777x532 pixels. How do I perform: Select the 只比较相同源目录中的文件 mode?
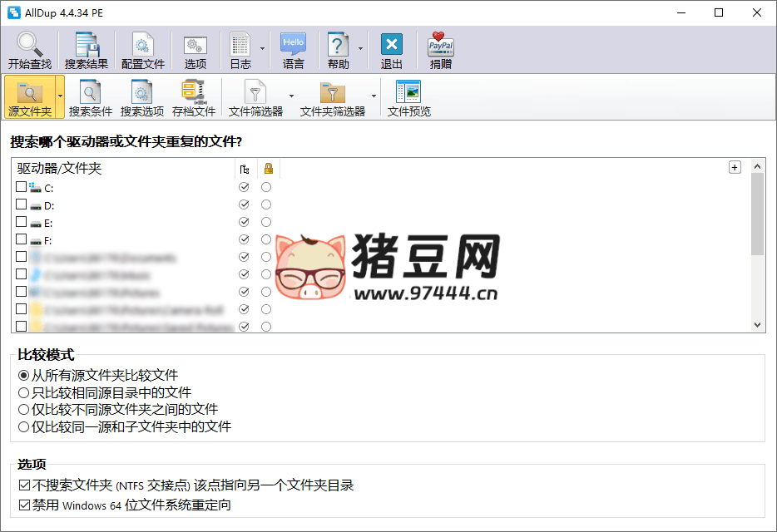pos(22,392)
